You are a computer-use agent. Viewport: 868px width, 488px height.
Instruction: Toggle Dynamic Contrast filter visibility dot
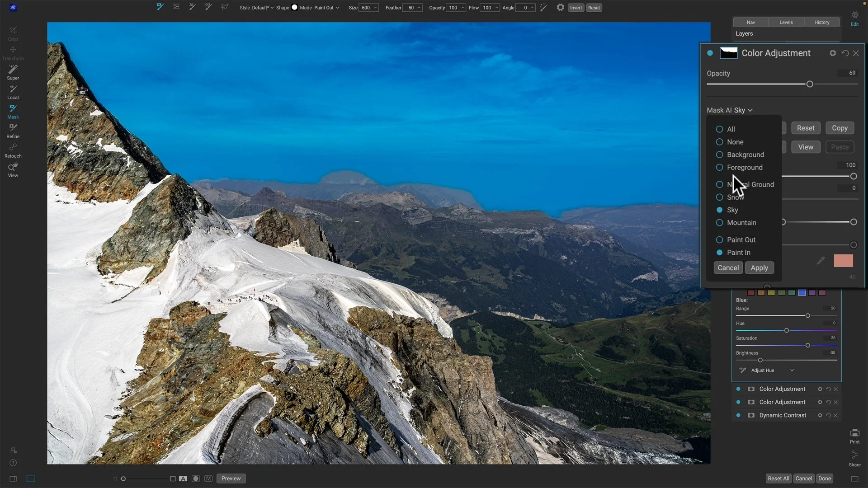[738, 415]
